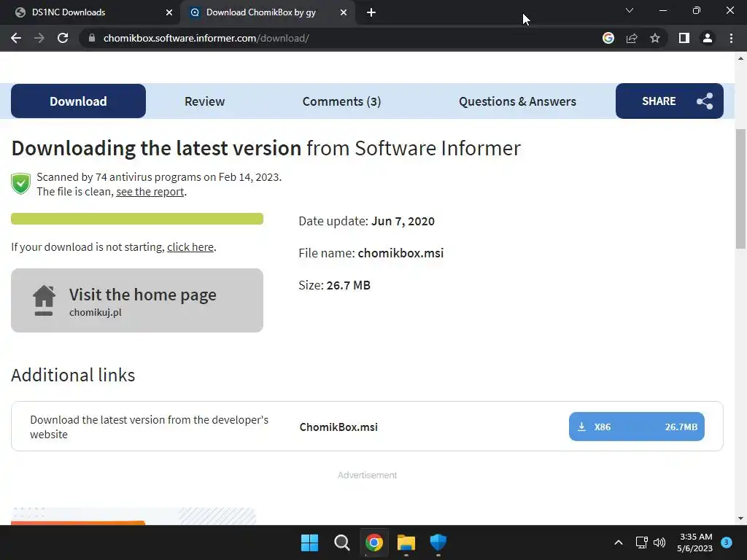
Task: Open the clock showing 3:35 AM
Action: pyautogui.click(x=694, y=542)
